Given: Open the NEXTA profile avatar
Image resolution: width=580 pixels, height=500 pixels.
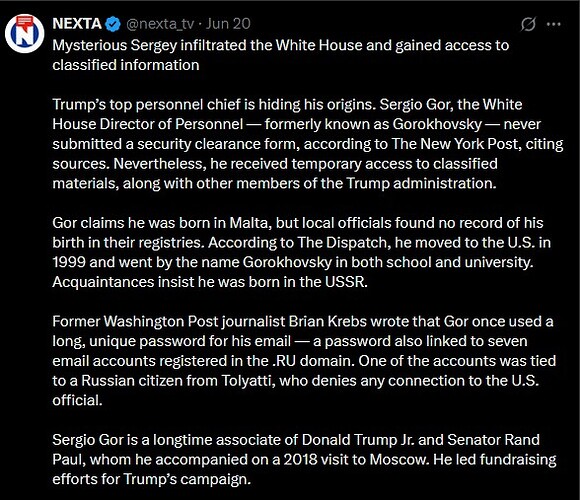Looking at the screenshot, I should pyautogui.click(x=24, y=33).
